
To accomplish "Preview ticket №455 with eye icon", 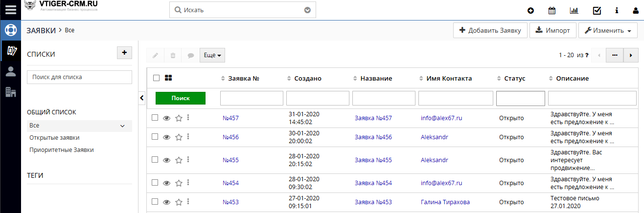I will [167, 160].
